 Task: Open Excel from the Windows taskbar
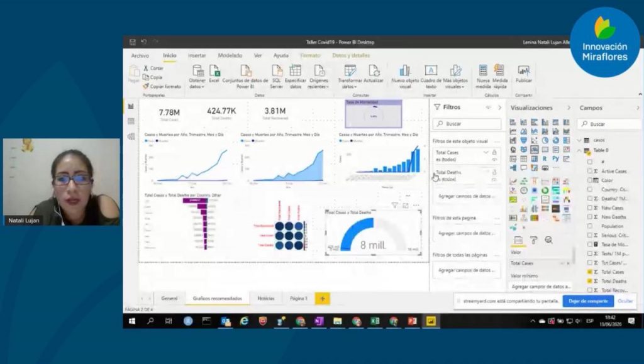pyautogui.click(x=375, y=321)
